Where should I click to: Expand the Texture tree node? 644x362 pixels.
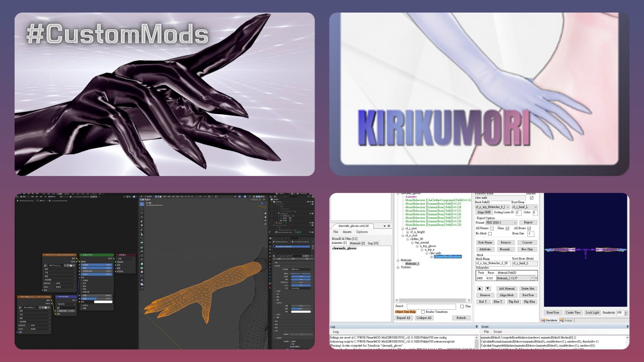398,267
